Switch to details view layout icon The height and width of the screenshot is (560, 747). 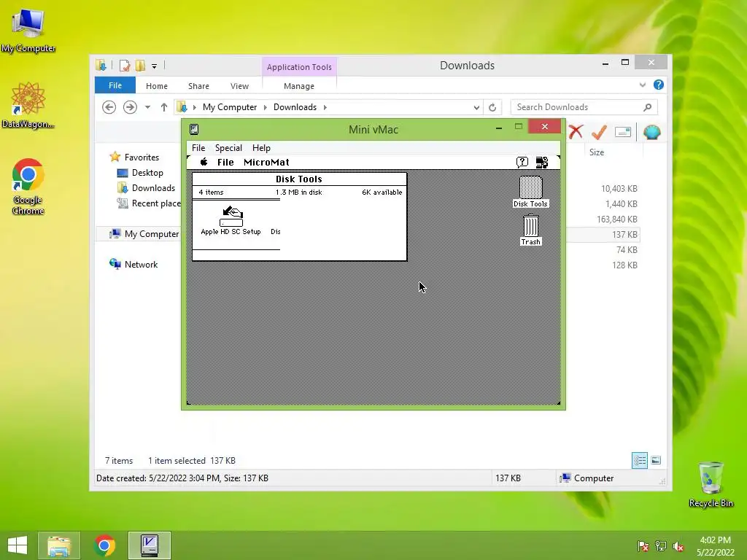[x=639, y=460]
